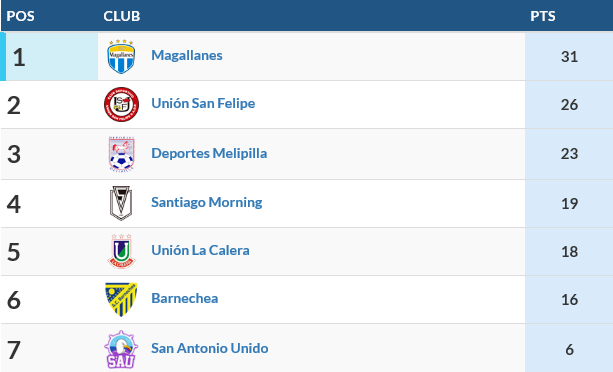
Task: Open the Unión San Felipe link
Action: click(x=203, y=104)
